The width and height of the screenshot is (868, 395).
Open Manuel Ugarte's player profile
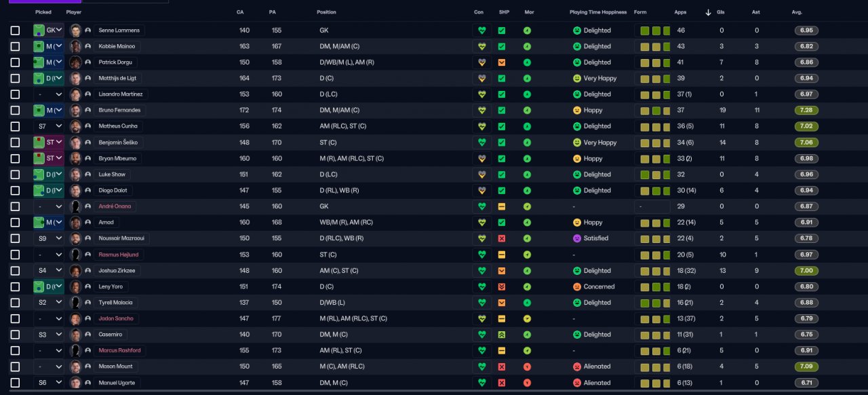coord(117,383)
